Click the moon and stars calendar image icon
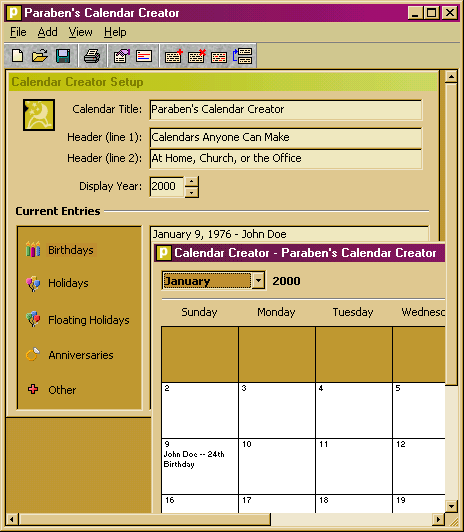Viewport: 464px width, 532px height. 39,115
